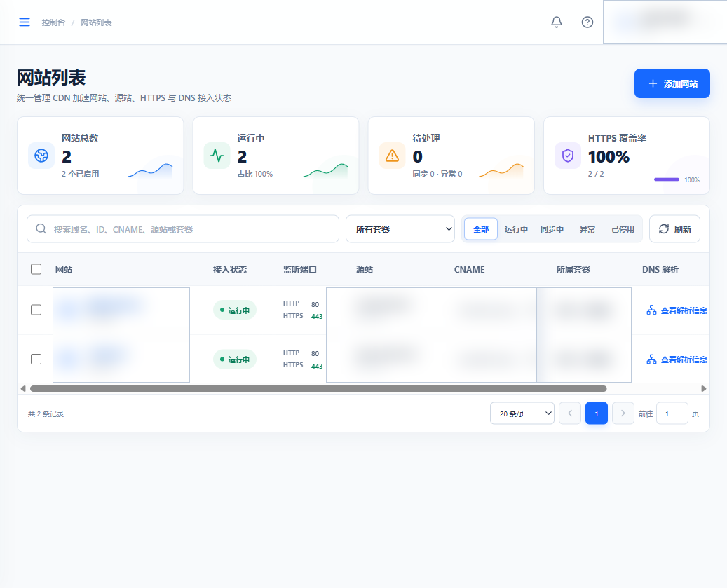Open the 所有套餐 plan dropdown

tap(400, 229)
